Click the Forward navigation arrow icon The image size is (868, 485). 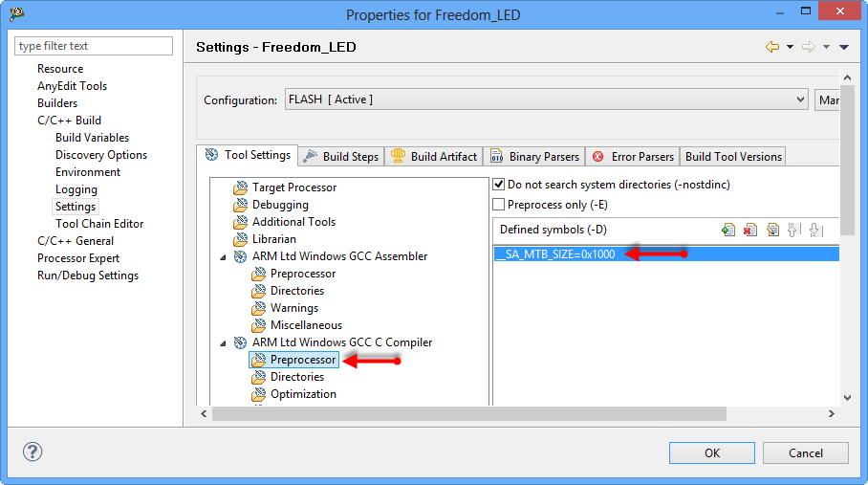tap(808, 47)
